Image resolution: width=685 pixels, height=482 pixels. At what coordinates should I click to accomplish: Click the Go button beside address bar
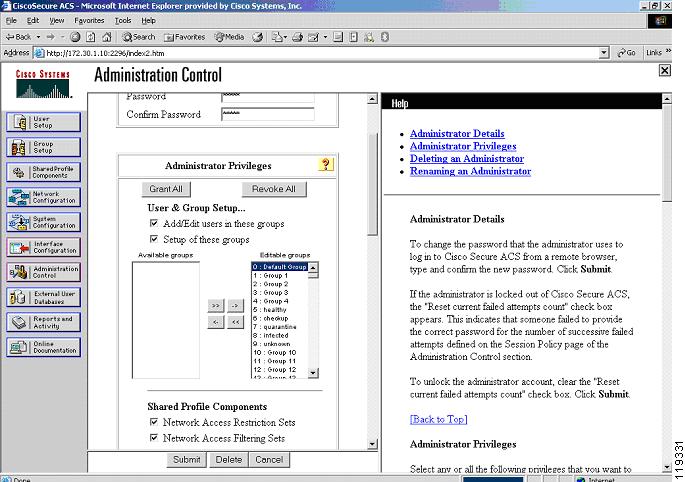(626, 53)
